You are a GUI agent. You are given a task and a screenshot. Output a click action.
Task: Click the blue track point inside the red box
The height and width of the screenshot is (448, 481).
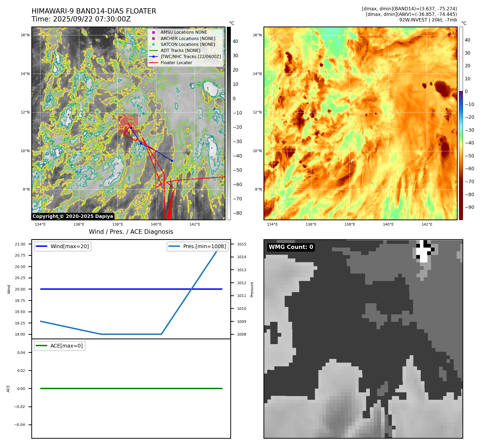(x=131, y=128)
